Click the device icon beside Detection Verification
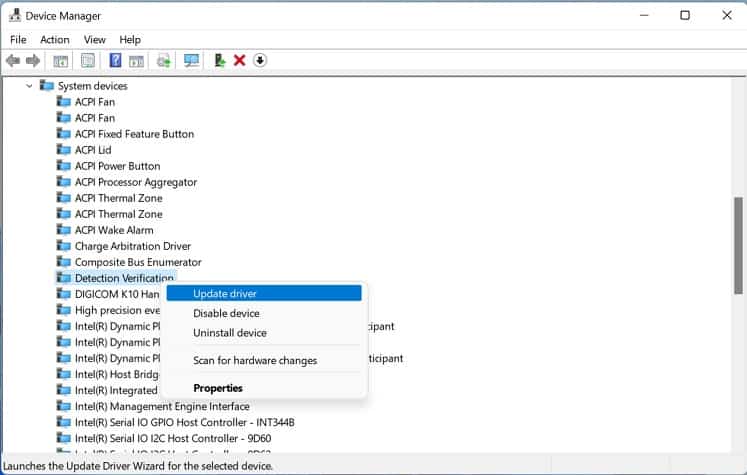This screenshot has width=747, height=475. coord(63,277)
